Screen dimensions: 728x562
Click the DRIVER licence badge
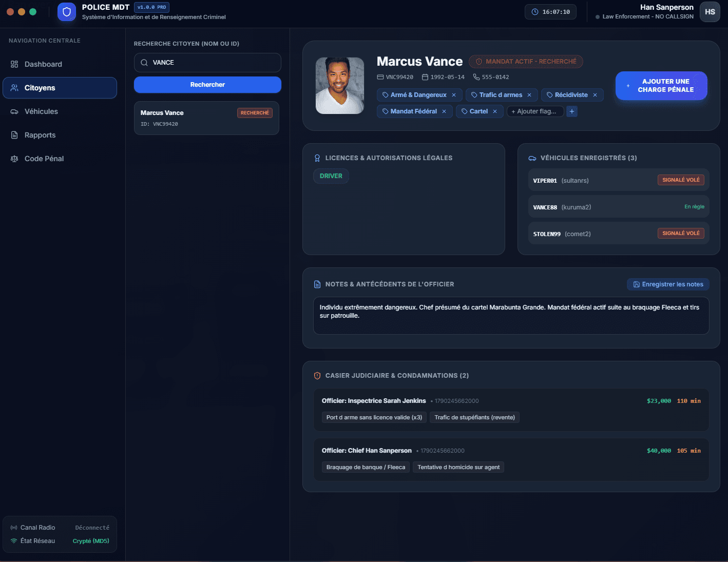(331, 176)
